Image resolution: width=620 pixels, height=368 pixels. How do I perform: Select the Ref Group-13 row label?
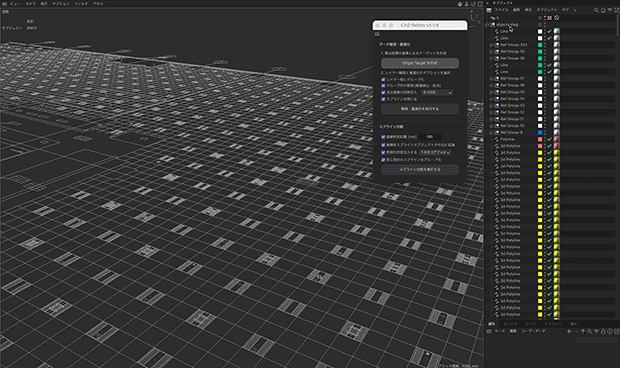[x=512, y=106]
